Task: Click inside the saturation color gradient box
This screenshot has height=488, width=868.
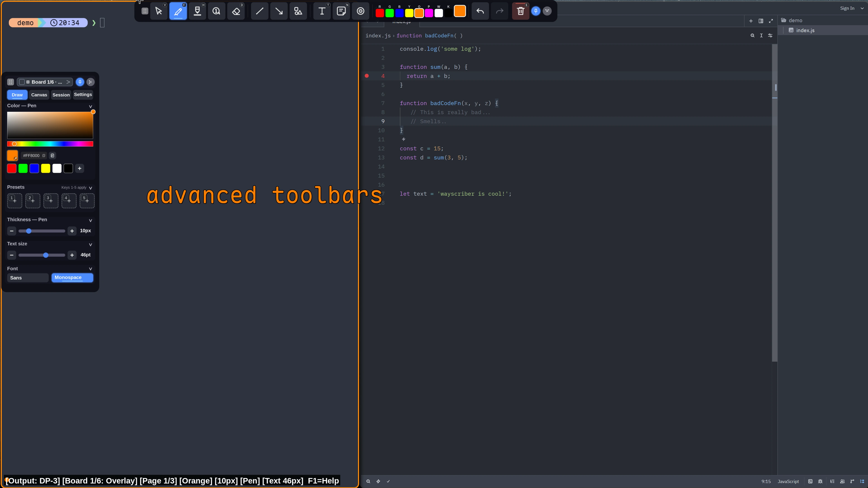Action: (50, 125)
